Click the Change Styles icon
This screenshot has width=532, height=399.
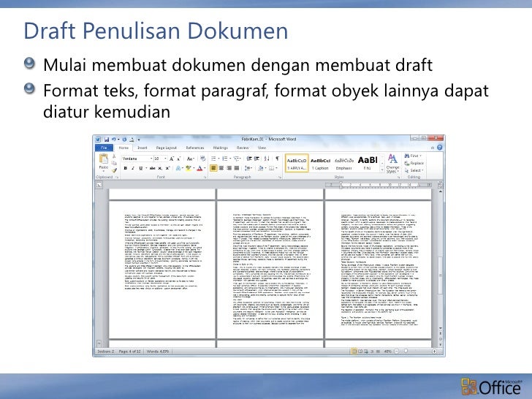coord(392,164)
